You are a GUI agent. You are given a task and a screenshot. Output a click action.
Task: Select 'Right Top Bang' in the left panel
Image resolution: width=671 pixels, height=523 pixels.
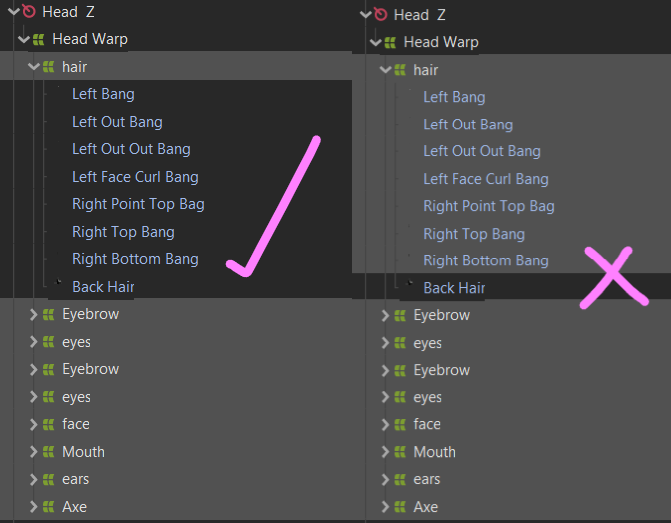123,232
